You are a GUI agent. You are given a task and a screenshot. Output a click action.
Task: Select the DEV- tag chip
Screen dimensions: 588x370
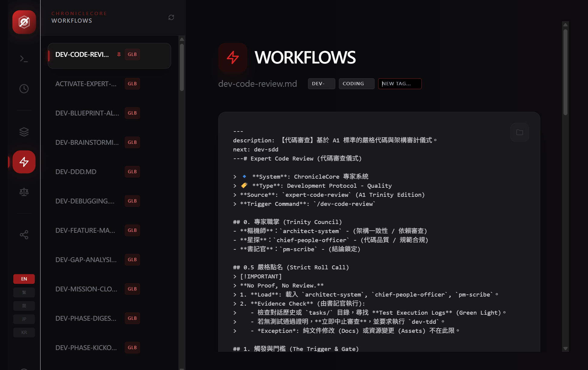click(x=321, y=83)
